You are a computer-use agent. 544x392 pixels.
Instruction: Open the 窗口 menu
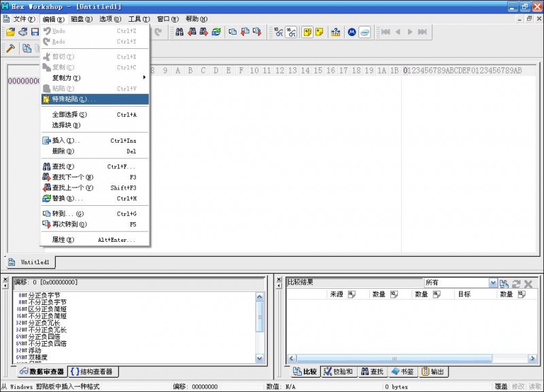click(168, 19)
